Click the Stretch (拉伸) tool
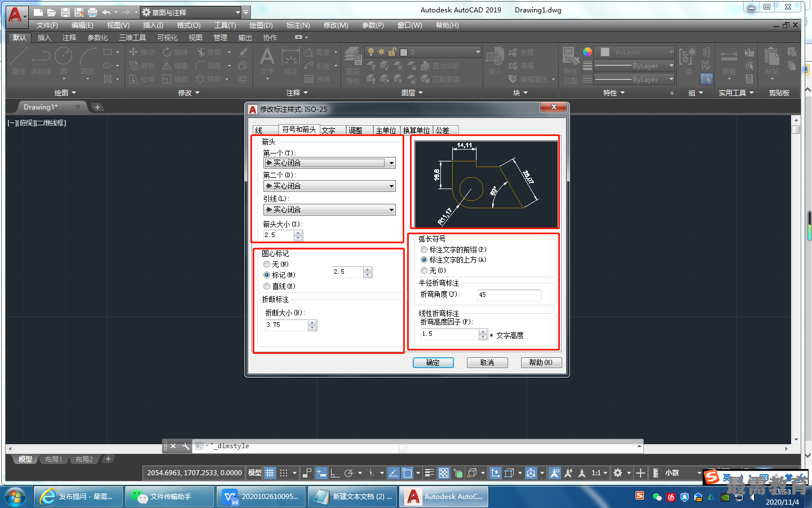The image size is (812, 508). (x=142, y=79)
